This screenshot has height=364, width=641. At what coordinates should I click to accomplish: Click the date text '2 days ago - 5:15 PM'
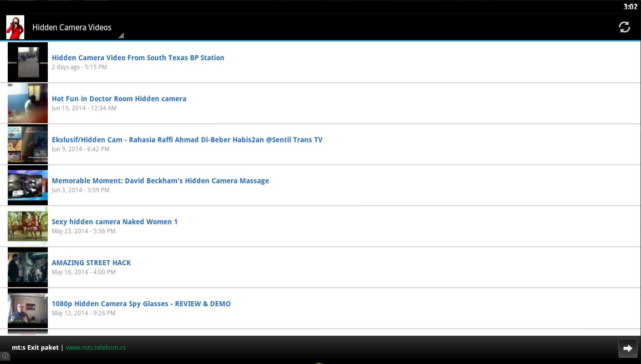click(x=79, y=67)
